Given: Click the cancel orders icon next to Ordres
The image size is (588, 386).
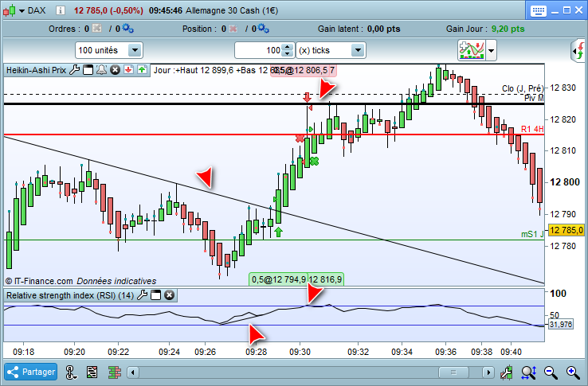Looking at the screenshot, I should (96, 29).
